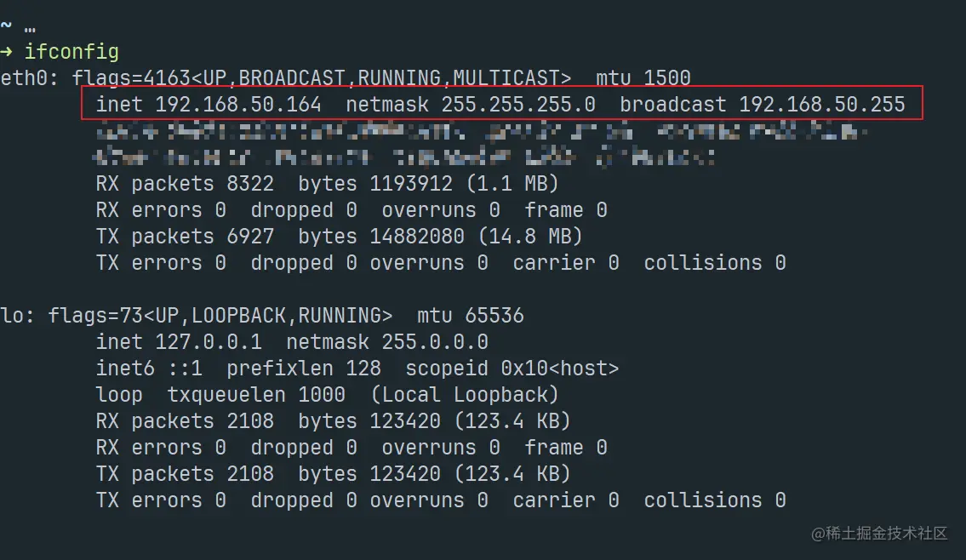The image size is (966, 560).
Task: Click the Local Loopback label
Action: 465,395
